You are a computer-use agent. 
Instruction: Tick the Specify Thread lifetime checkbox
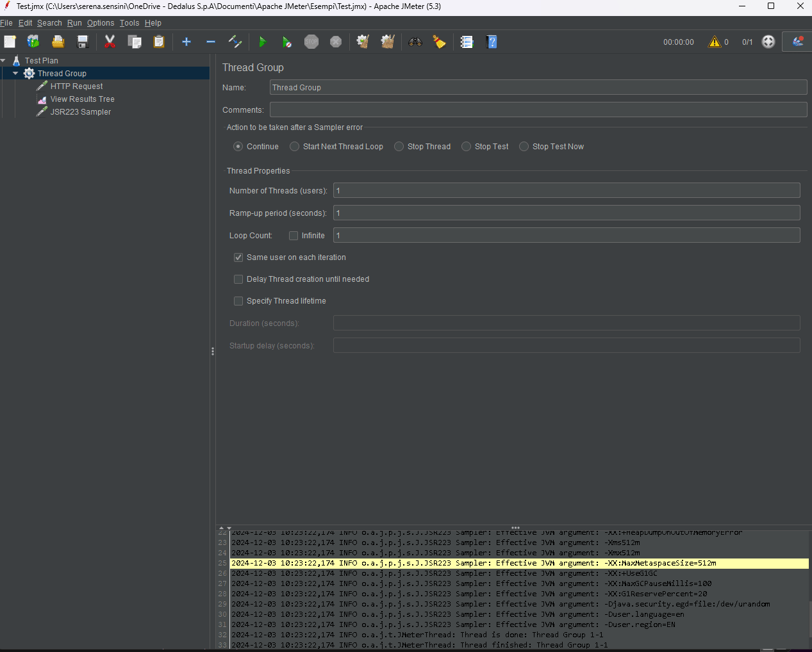(238, 301)
